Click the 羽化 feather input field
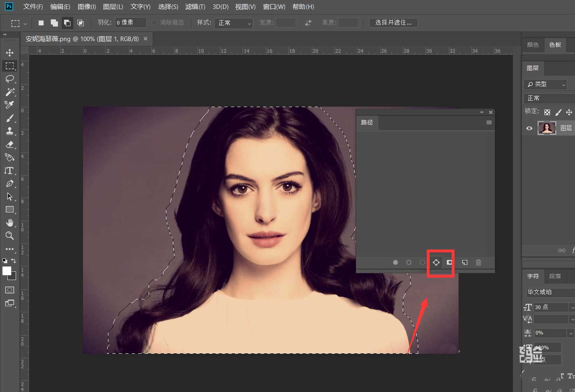 pos(131,23)
